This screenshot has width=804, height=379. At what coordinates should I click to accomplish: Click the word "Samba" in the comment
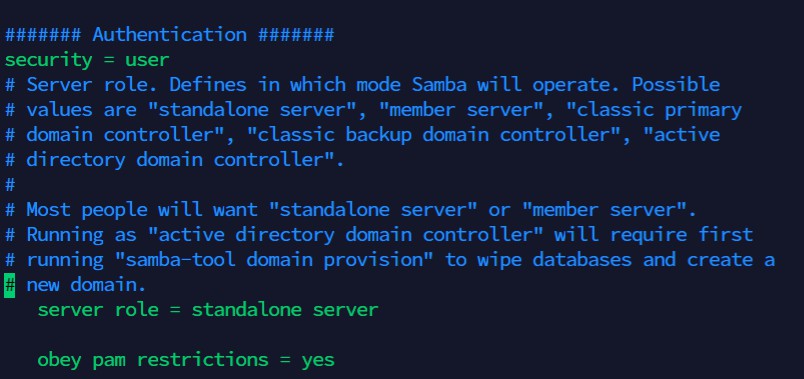(439, 85)
